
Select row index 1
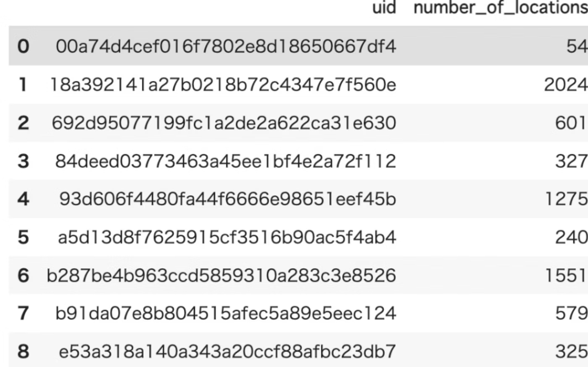click(x=23, y=85)
